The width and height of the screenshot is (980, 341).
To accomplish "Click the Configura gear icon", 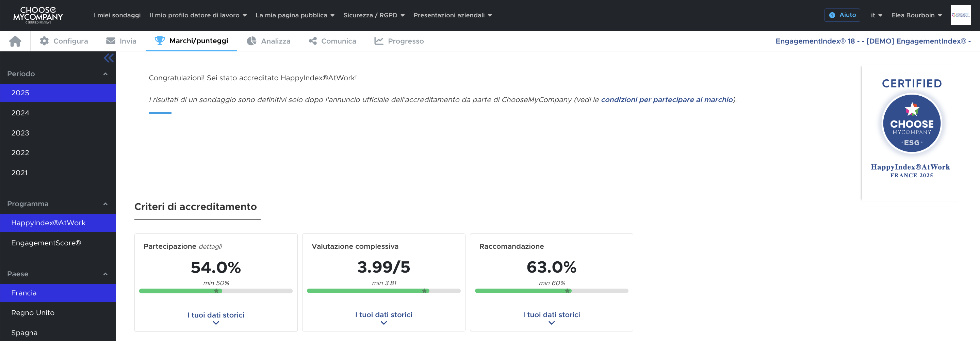I will click(x=44, y=41).
